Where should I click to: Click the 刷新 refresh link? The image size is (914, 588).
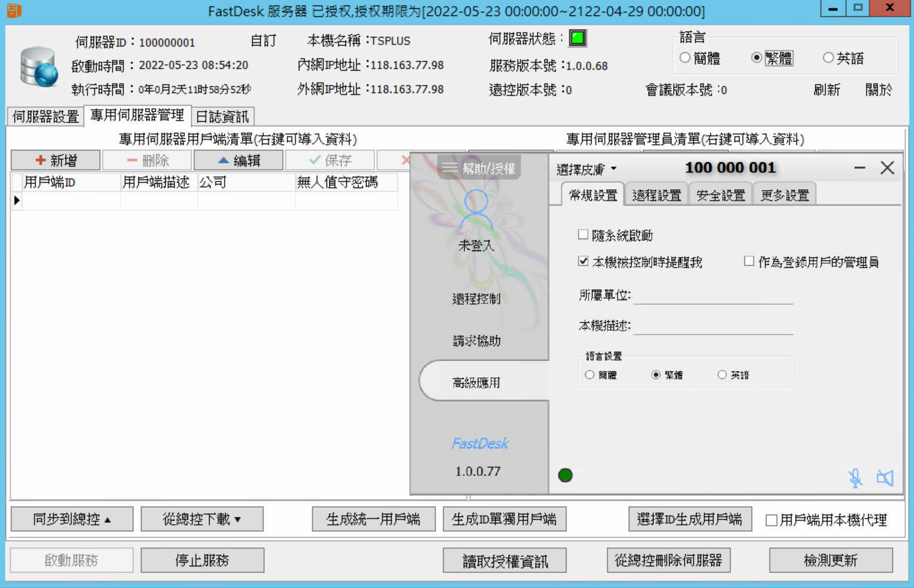827,90
